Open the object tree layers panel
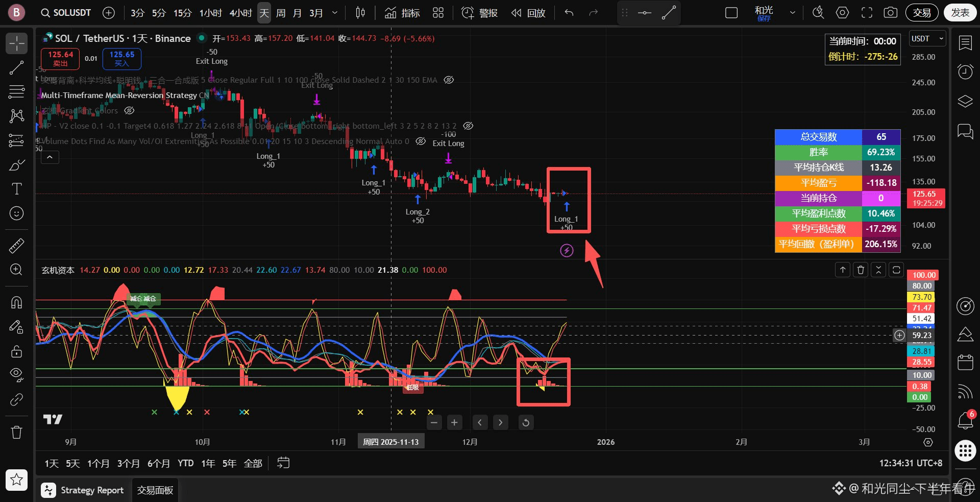This screenshot has width=980, height=502. [x=965, y=101]
